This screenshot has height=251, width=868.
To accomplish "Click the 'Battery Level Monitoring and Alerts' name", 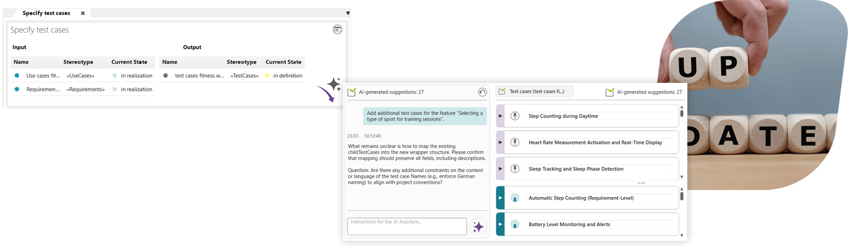I will [x=569, y=225].
